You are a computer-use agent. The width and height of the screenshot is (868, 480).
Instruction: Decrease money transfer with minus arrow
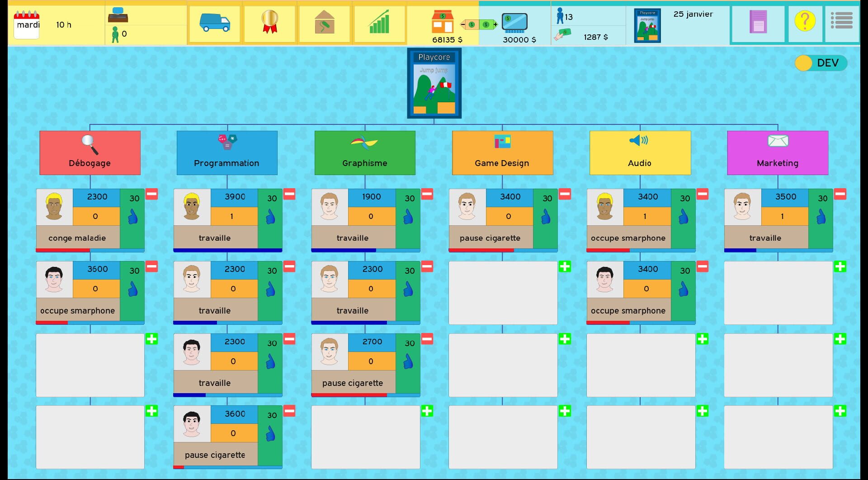(464, 24)
